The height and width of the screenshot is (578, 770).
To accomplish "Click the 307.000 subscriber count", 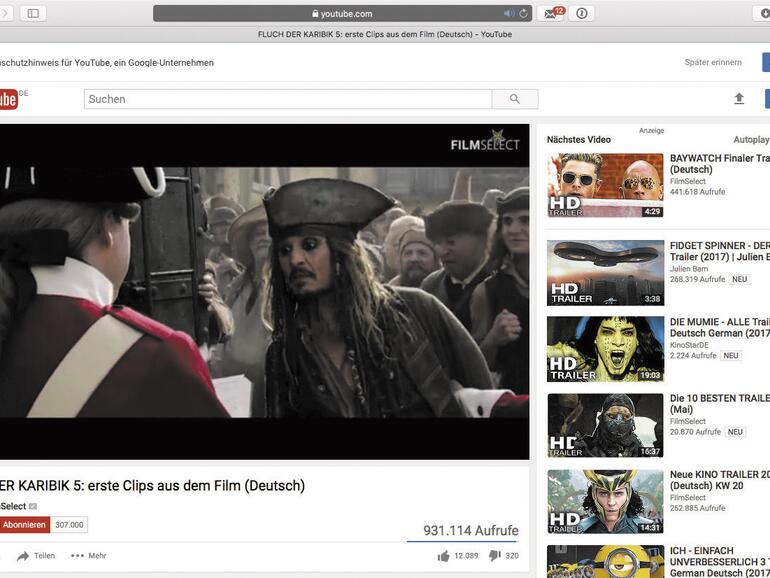I will click(69, 524).
